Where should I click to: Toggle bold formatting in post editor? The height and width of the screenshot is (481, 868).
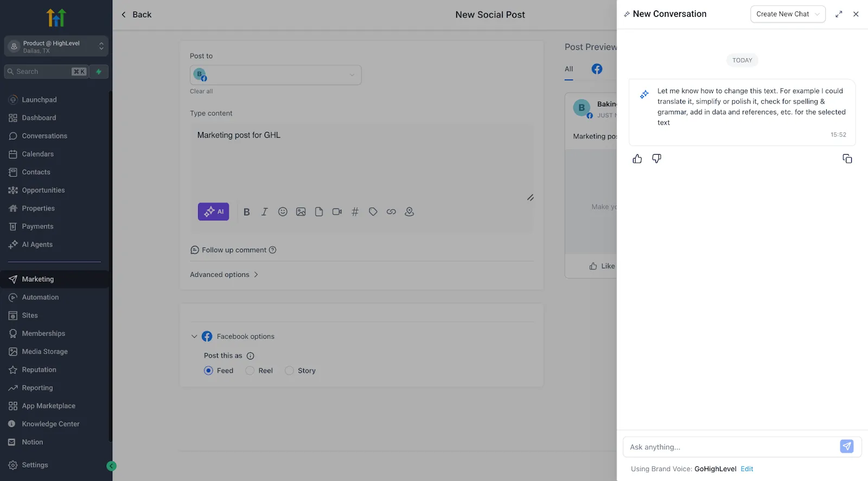pos(246,212)
